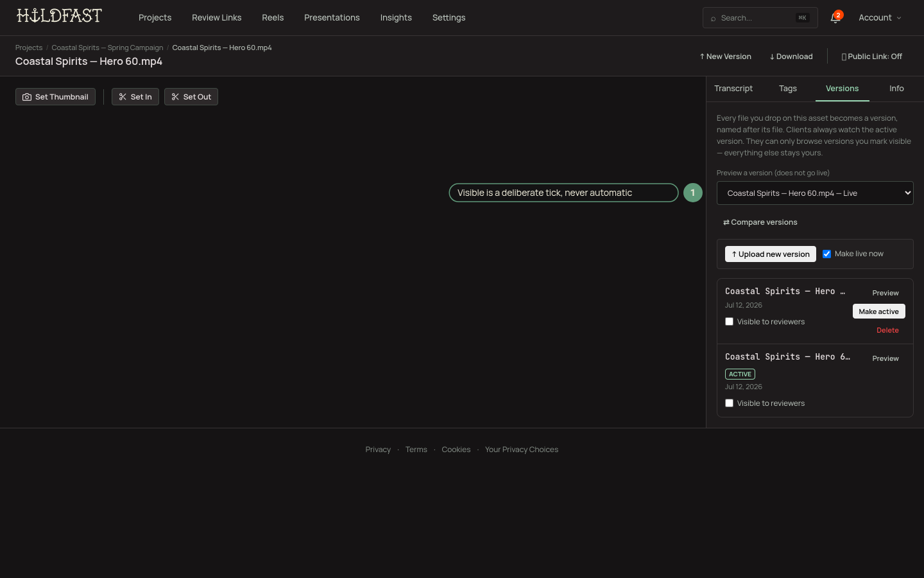Image resolution: width=924 pixels, height=578 pixels.
Task: Delete the inactive version
Action: [887, 330]
